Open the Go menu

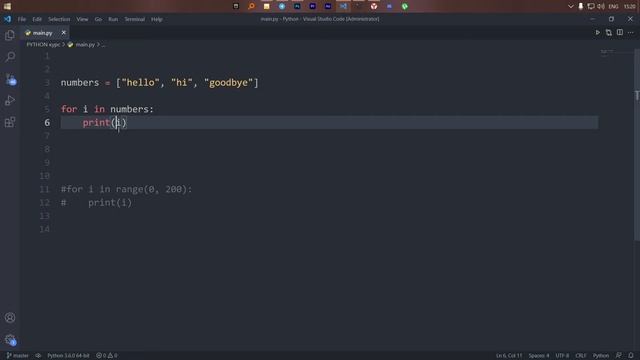pos(98,19)
